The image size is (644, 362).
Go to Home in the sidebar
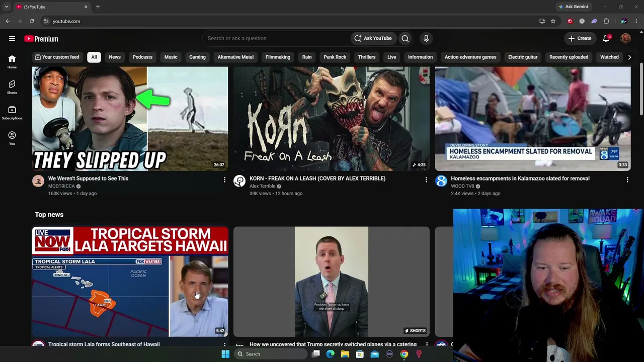pyautogui.click(x=12, y=62)
